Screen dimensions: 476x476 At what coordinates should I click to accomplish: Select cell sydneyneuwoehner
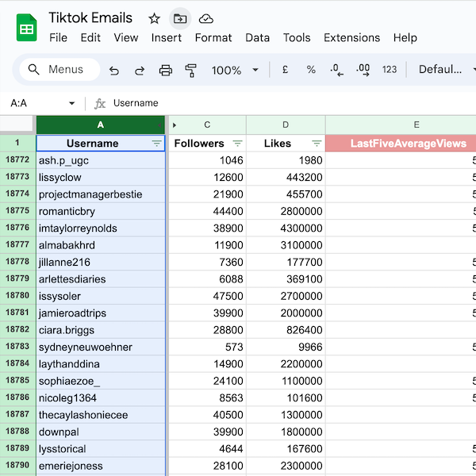point(101,347)
